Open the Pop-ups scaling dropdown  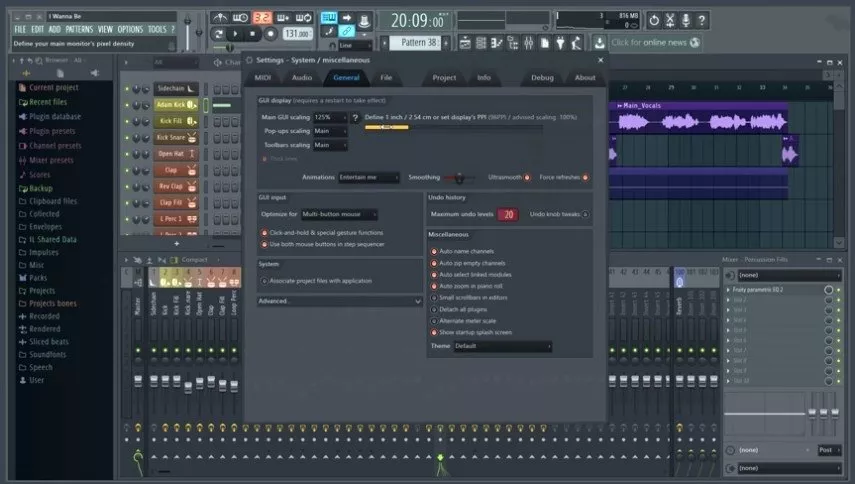click(330, 131)
